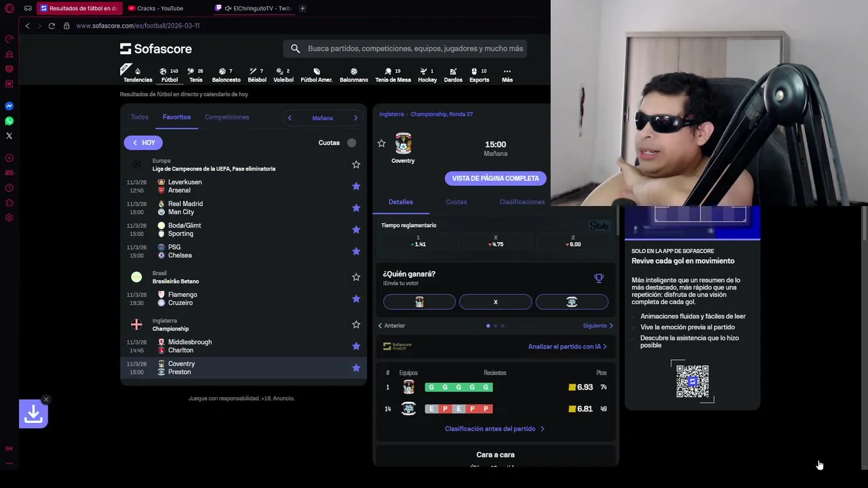The height and width of the screenshot is (488, 868).
Task: Open a new browser tab
Action: 302,8
